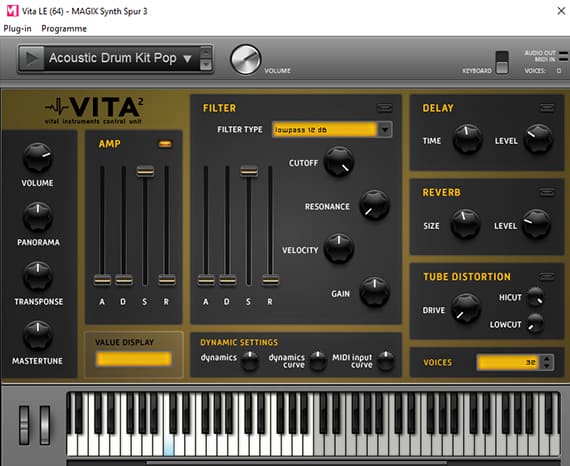This screenshot has height=466, width=570.
Task: Click the AMP Attack slider handle
Action: point(102,280)
